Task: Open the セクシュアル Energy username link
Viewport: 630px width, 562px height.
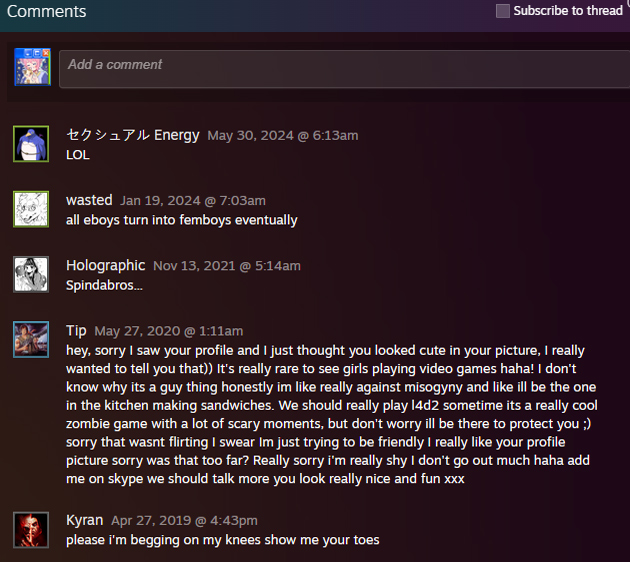Action: (133, 135)
